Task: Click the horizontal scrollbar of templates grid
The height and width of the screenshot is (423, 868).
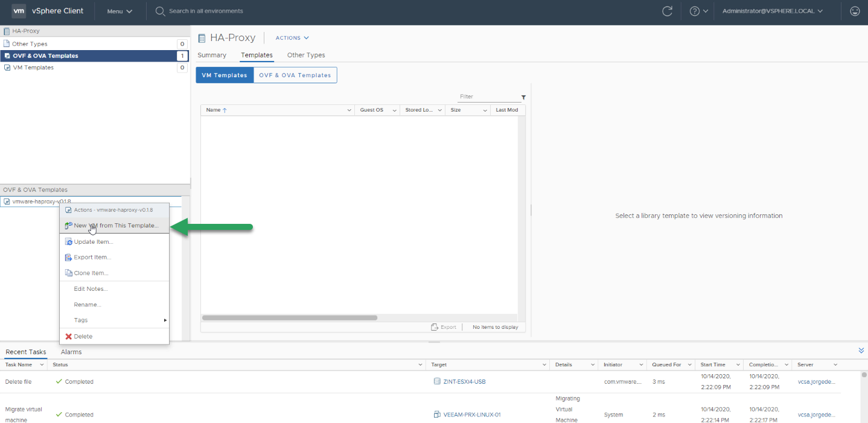Action: [x=290, y=317]
